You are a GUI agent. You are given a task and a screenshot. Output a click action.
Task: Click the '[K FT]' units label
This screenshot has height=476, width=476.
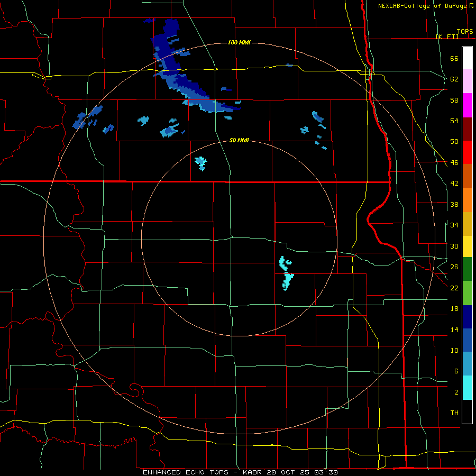point(447,36)
